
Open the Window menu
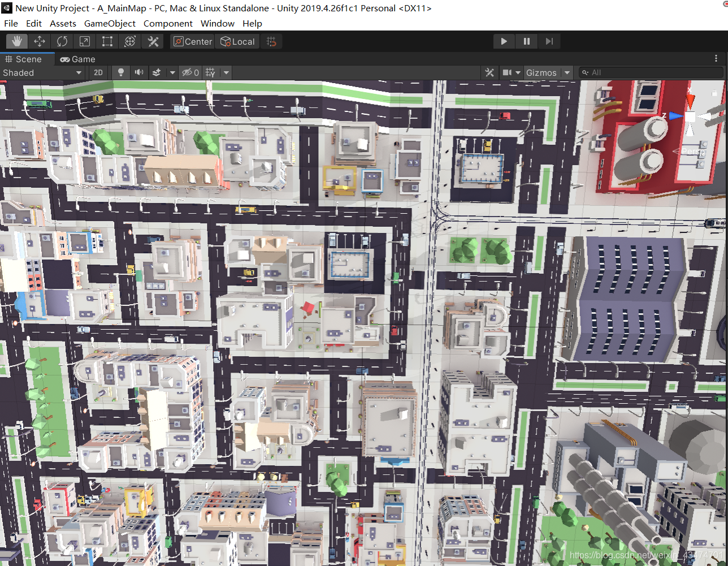tap(218, 23)
